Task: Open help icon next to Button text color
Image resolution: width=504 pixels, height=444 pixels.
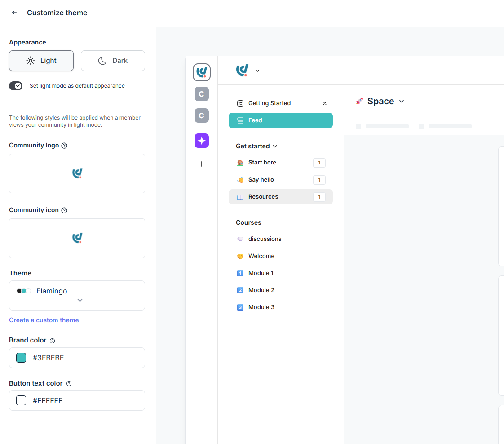Action: tap(69, 384)
